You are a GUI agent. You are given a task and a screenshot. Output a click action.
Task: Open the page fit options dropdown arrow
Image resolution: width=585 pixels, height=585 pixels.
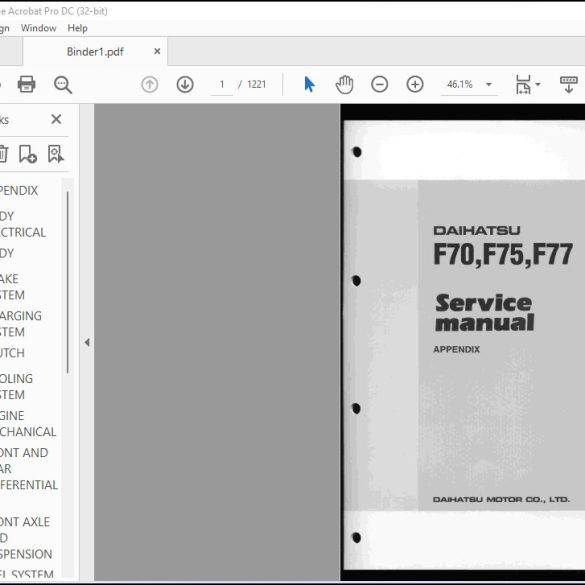tap(538, 84)
